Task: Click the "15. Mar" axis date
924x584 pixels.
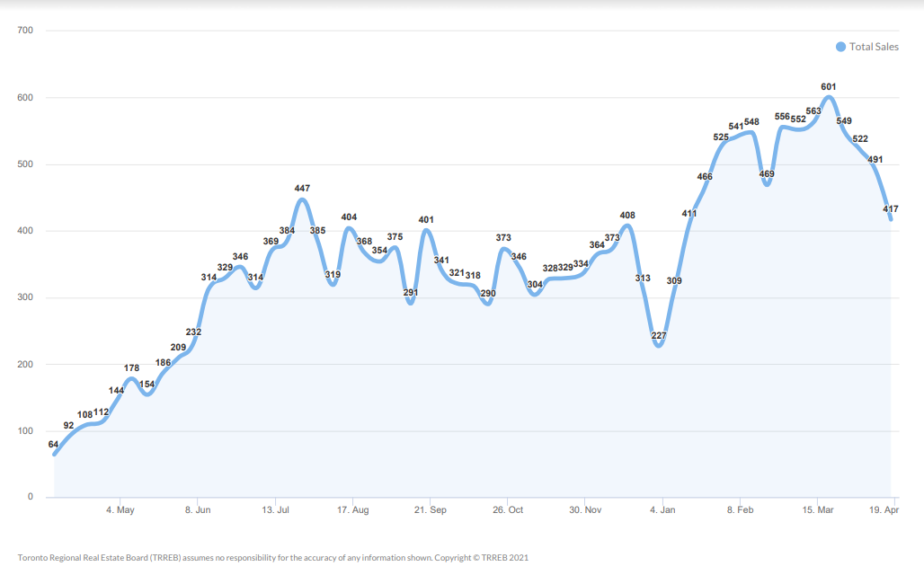Action: pyautogui.click(x=818, y=509)
